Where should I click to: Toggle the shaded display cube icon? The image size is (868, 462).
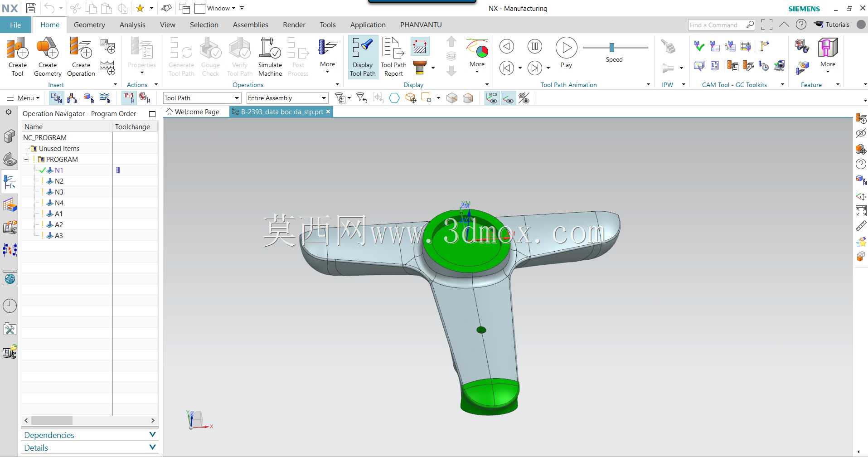pos(452,98)
